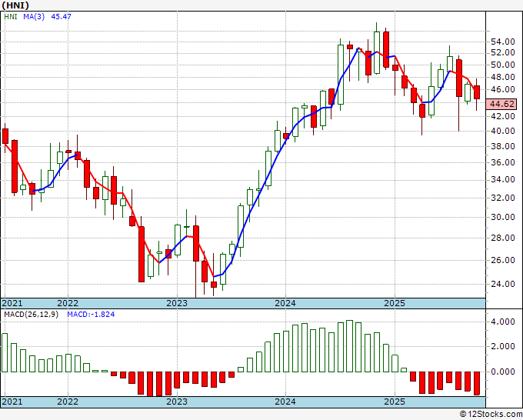Click 2023 on the MACD panel time axis
The width and height of the screenshot is (523, 420).
pos(177,402)
